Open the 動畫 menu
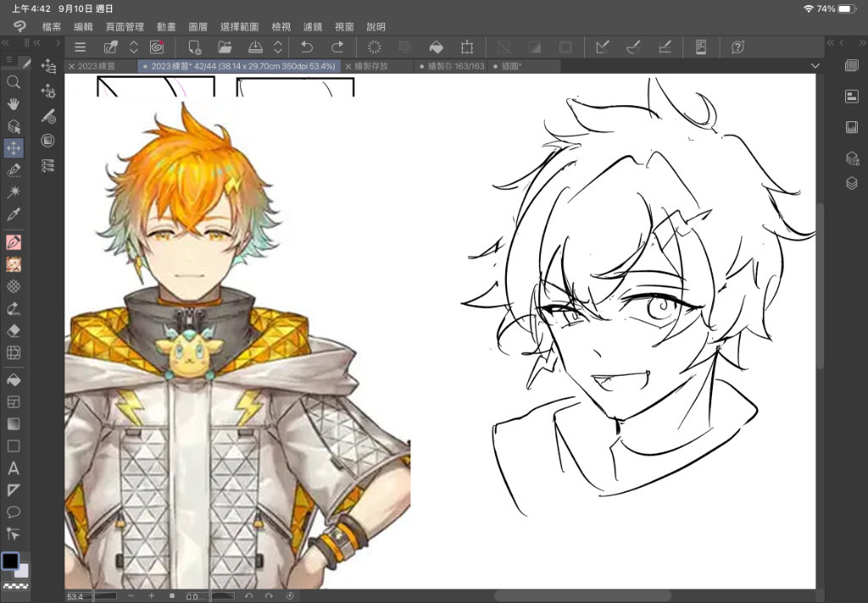The image size is (868, 603). pyautogui.click(x=166, y=26)
